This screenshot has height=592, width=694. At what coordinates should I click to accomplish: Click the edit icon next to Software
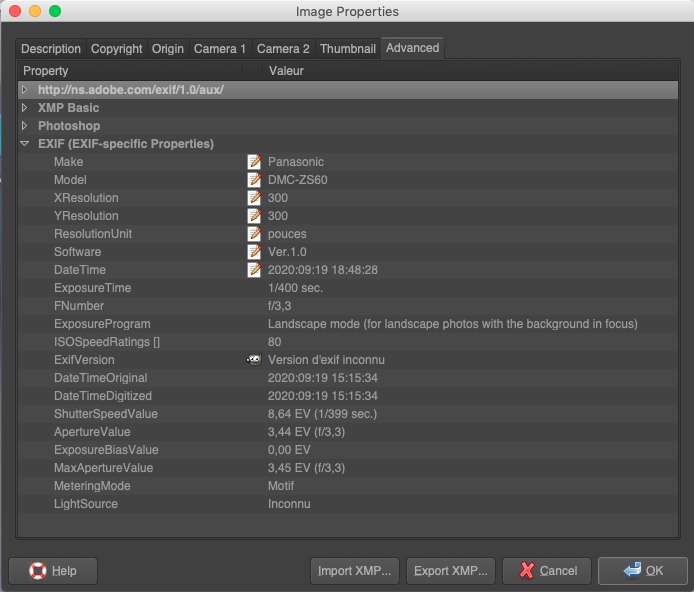point(255,252)
